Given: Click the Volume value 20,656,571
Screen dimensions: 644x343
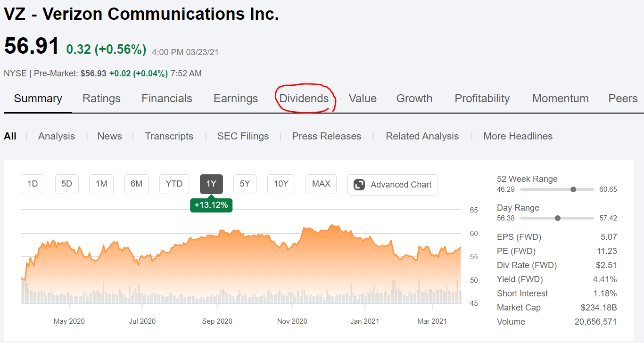Looking at the screenshot, I should click(595, 322).
